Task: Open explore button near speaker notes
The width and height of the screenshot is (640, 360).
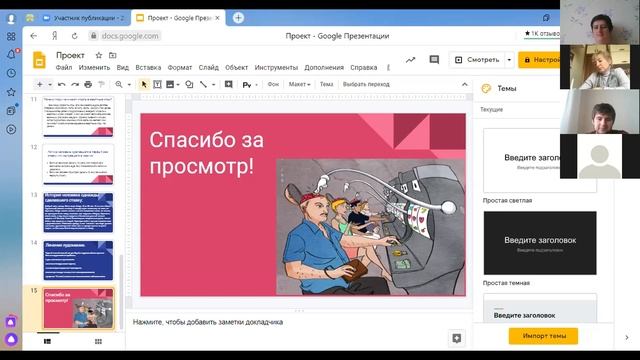Action: (457, 338)
